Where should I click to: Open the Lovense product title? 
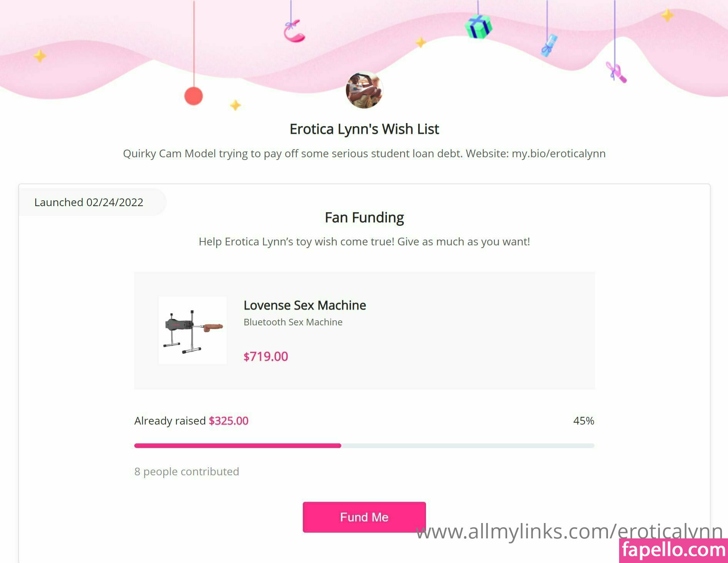pos(305,305)
